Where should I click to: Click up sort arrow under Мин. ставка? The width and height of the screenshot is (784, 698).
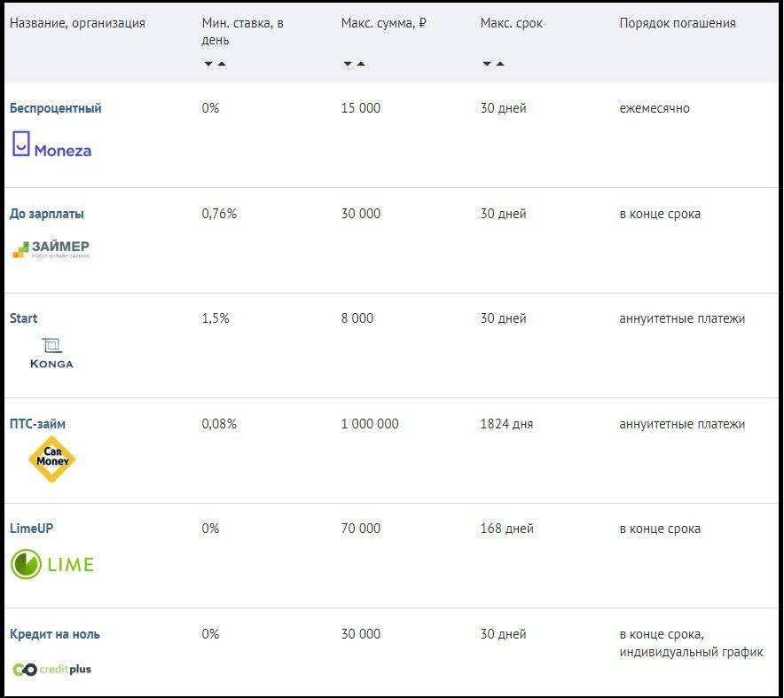222,64
